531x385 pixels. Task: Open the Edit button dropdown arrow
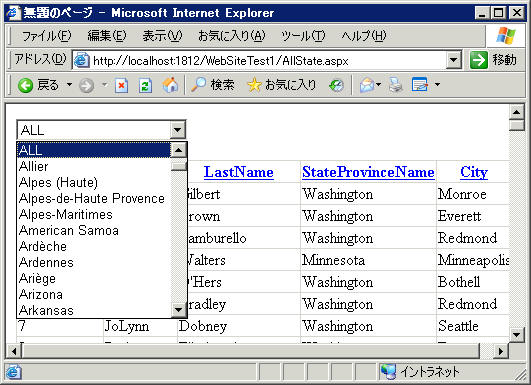coord(437,84)
